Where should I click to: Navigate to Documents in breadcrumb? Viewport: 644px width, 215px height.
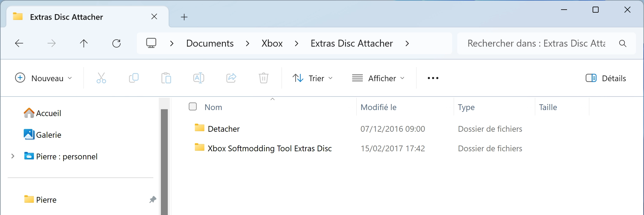(x=210, y=43)
